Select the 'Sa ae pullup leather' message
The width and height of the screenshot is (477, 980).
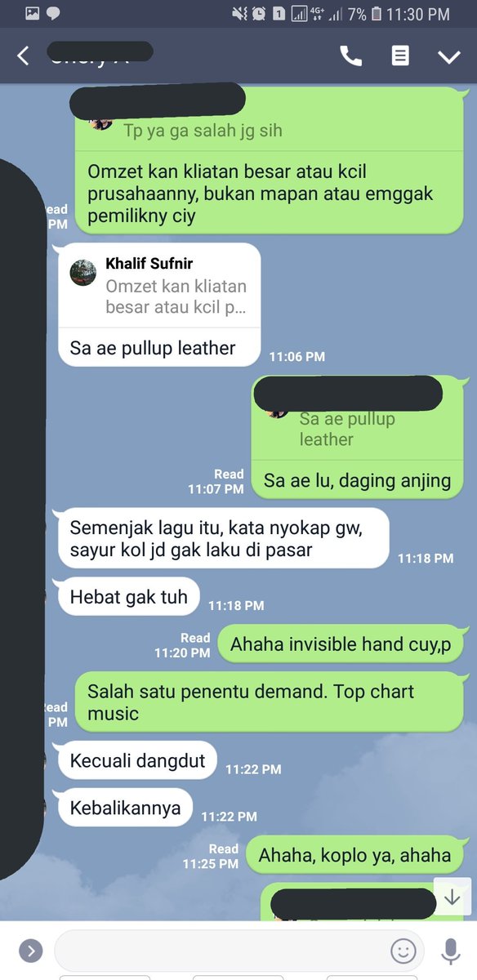click(153, 348)
